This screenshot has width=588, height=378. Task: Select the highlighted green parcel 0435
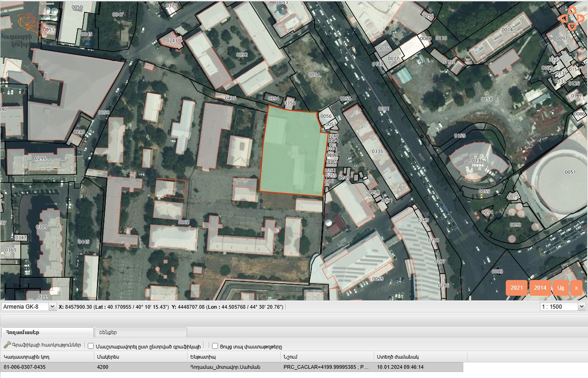pyautogui.click(x=293, y=153)
